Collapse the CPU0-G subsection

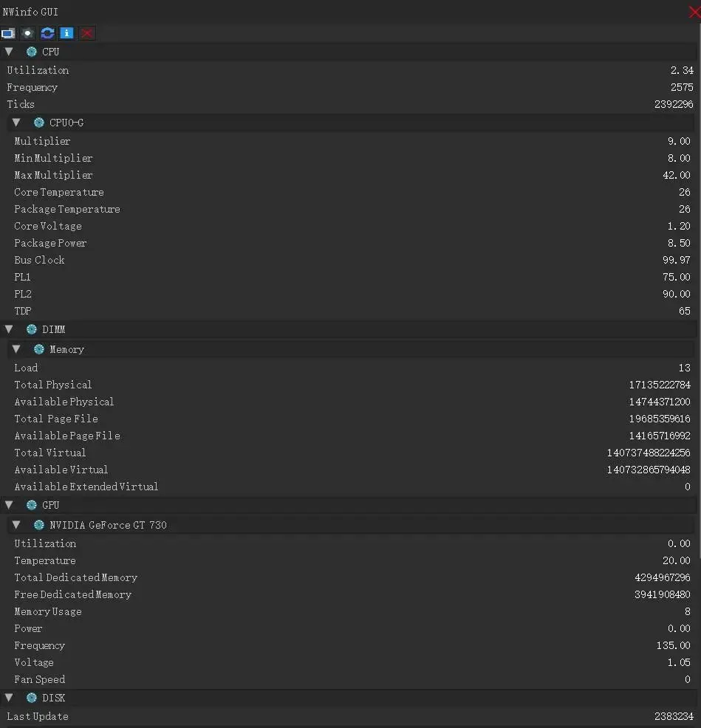(x=16, y=123)
